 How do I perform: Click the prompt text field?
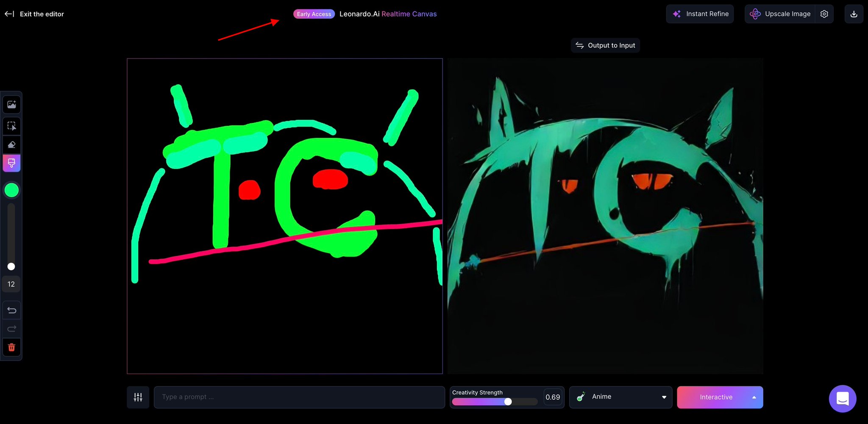tap(299, 397)
